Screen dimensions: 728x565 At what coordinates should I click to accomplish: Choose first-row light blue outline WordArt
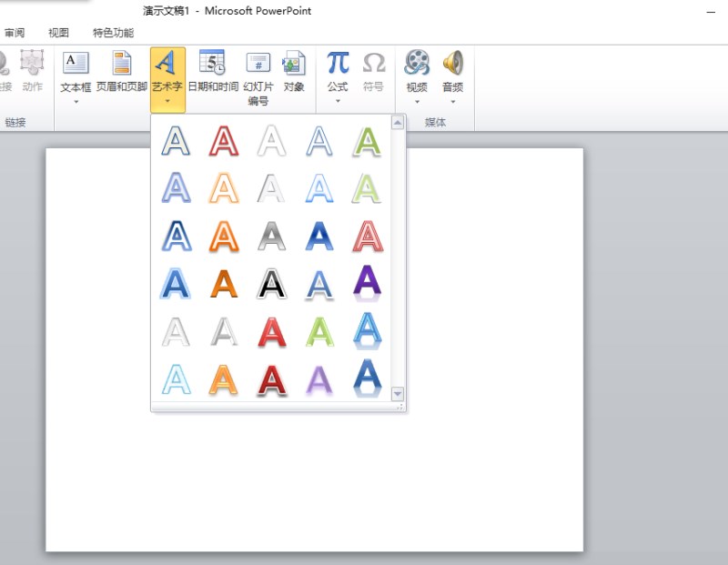(x=319, y=141)
